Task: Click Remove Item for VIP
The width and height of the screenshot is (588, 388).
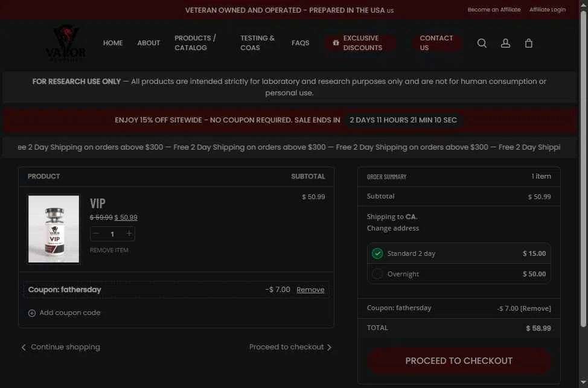Action: pos(109,250)
